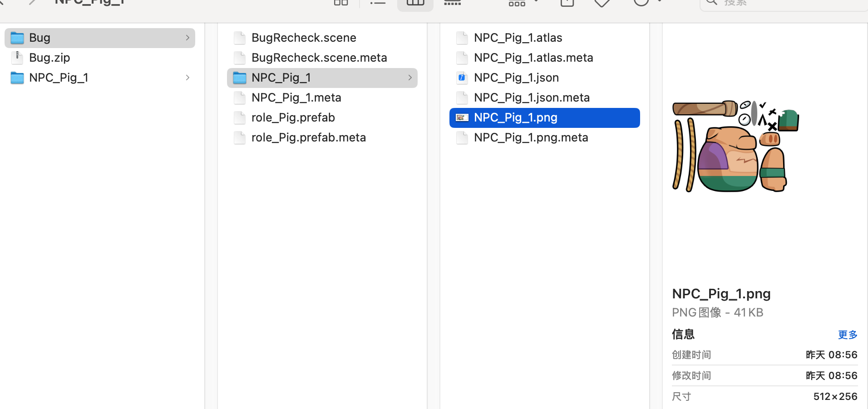Click the Bug.zip archive icon

click(17, 58)
